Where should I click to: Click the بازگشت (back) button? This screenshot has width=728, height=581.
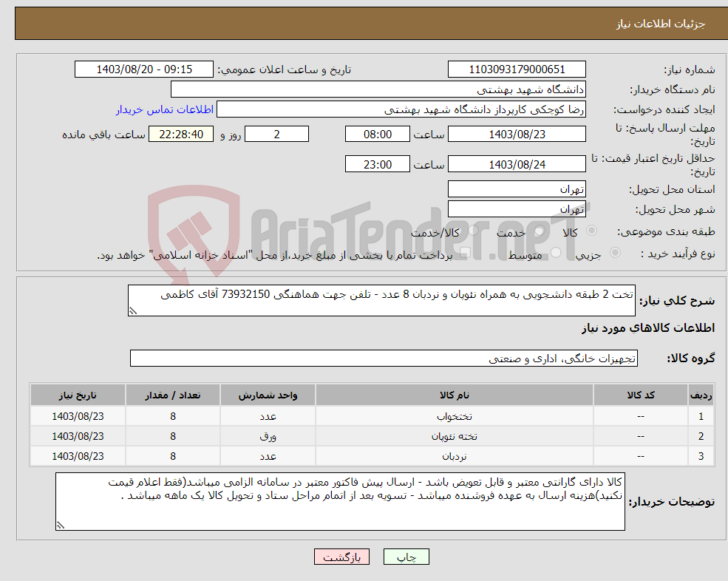[341, 557]
